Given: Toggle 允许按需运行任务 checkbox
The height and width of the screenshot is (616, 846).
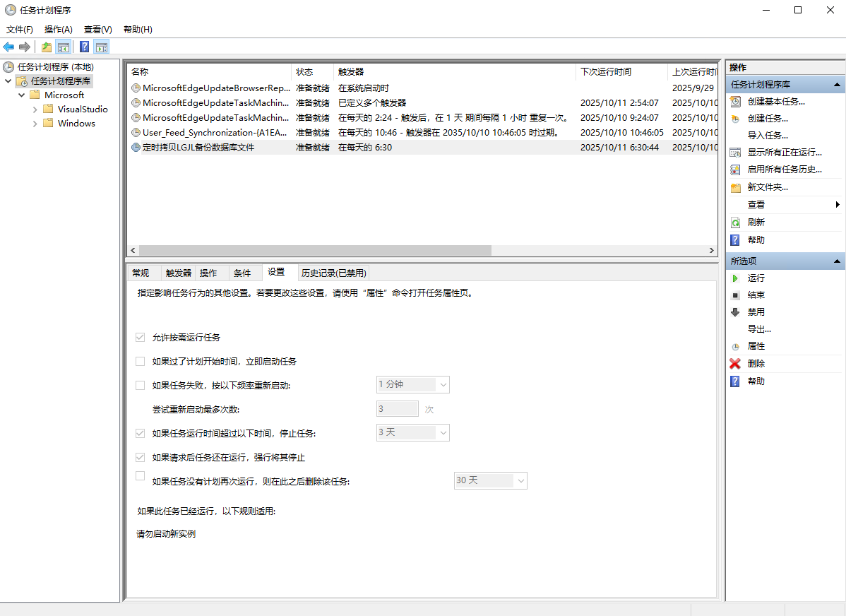Looking at the screenshot, I should pyautogui.click(x=141, y=338).
